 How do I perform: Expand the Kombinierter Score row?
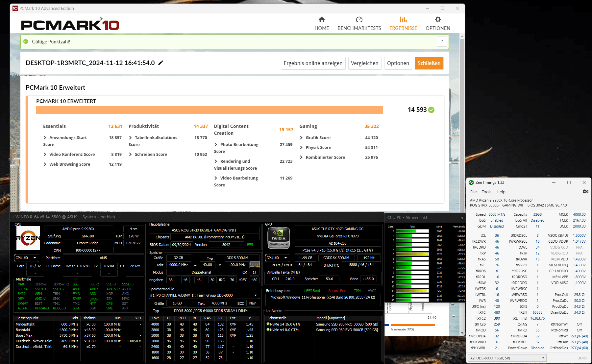[x=302, y=158]
